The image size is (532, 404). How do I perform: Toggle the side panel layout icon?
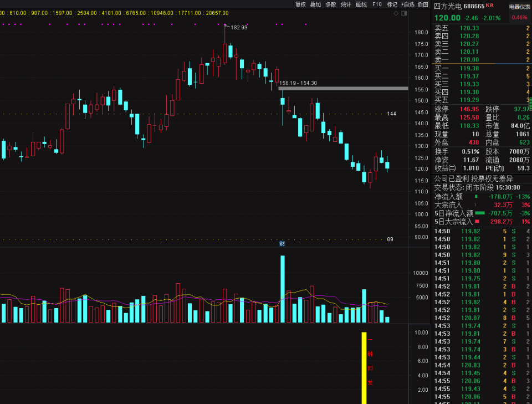coord(404,13)
